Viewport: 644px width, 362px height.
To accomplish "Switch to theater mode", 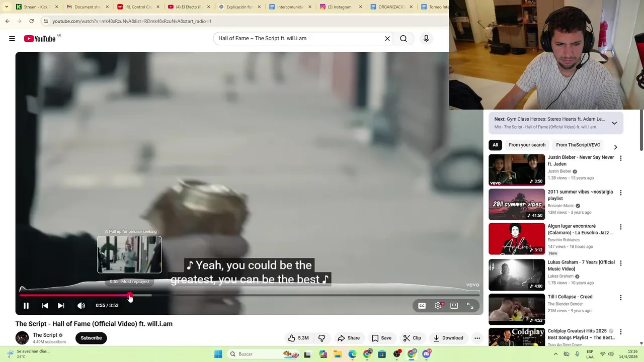I will point(454,306).
